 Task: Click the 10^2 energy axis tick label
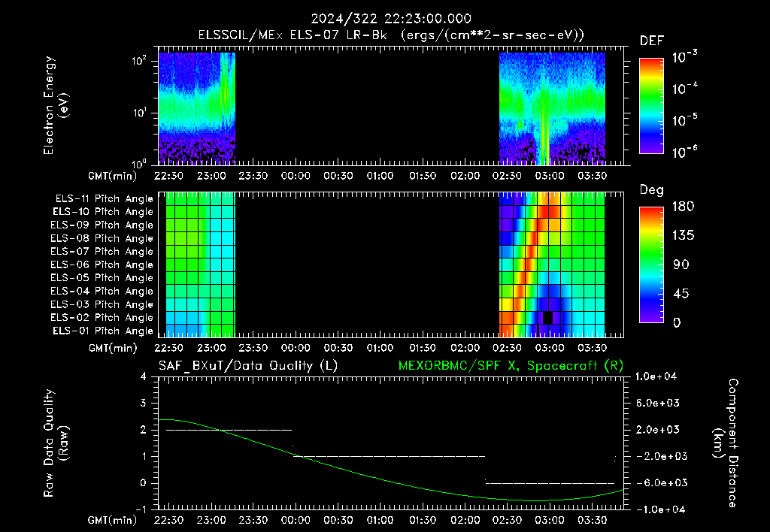point(139,61)
